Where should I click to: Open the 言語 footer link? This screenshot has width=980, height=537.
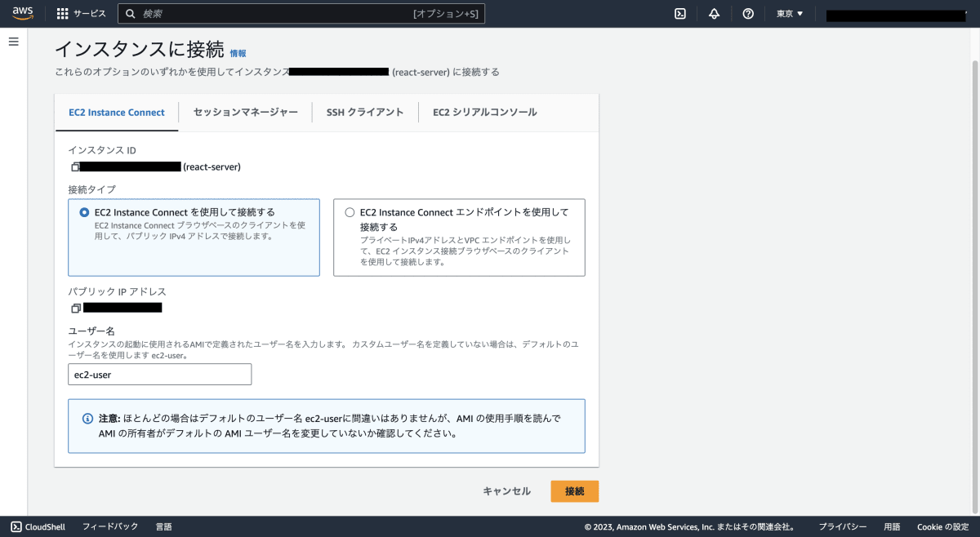point(164,526)
